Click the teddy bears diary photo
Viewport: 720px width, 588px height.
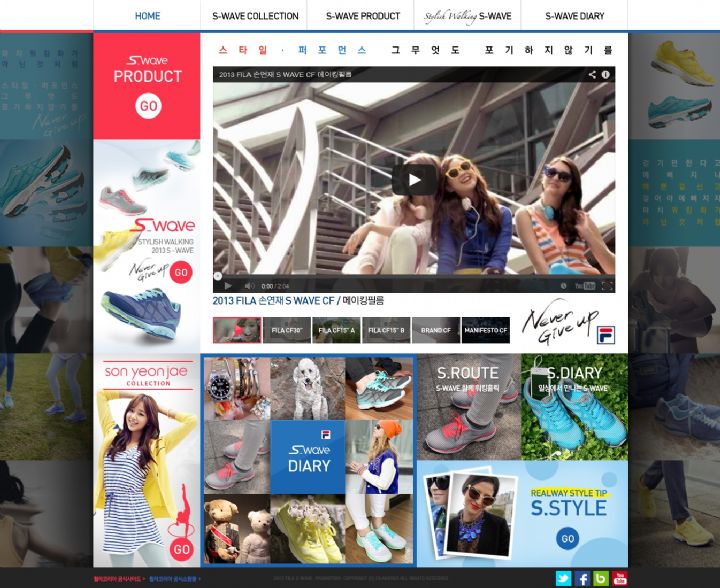pyautogui.click(x=237, y=529)
